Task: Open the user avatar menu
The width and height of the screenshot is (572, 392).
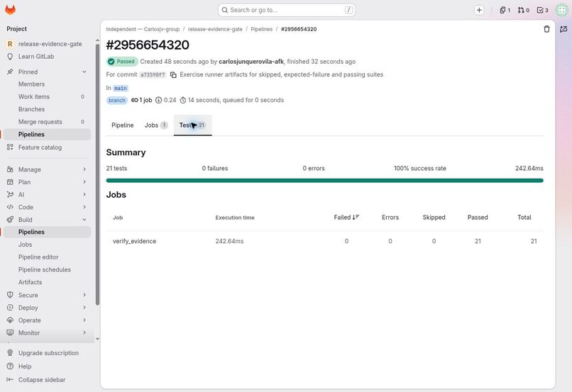Action: [562, 10]
